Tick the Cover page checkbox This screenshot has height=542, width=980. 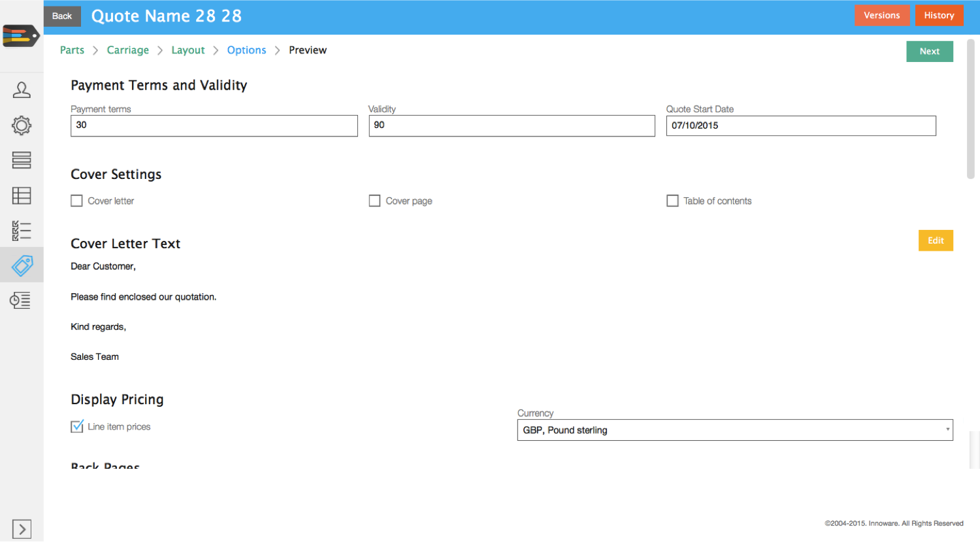[x=374, y=201]
